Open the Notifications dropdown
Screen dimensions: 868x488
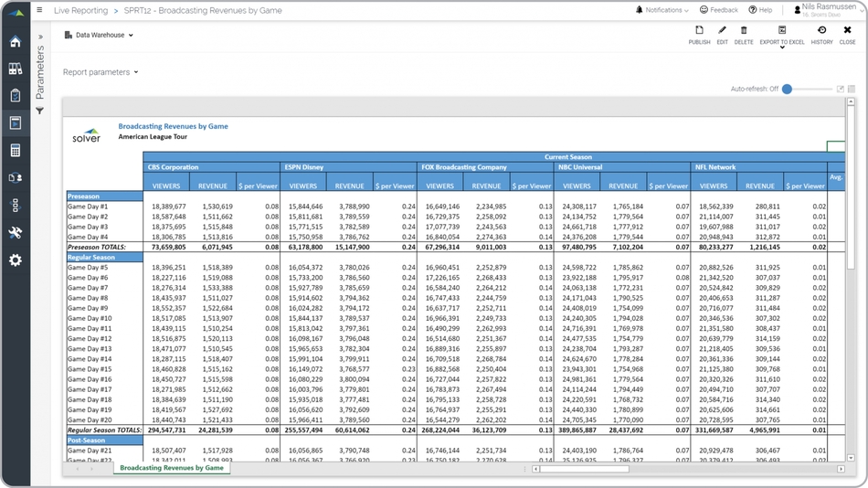(662, 10)
